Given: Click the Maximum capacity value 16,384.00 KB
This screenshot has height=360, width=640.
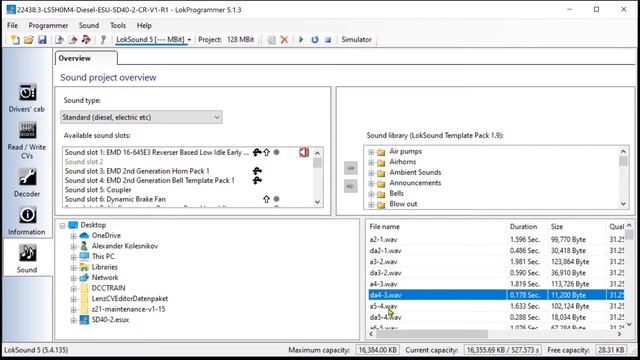Looking at the screenshot, I should point(378,350).
